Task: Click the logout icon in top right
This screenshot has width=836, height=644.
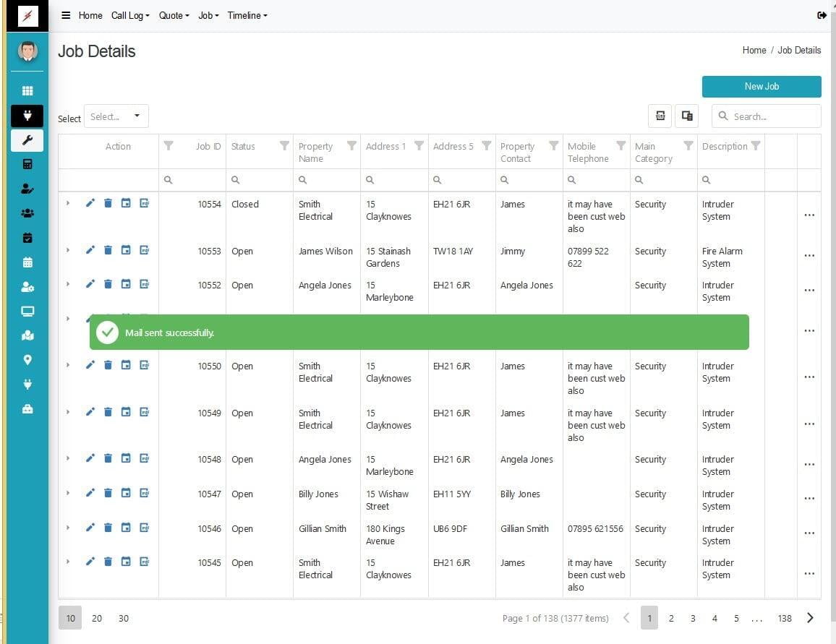Action: point(822,15)
